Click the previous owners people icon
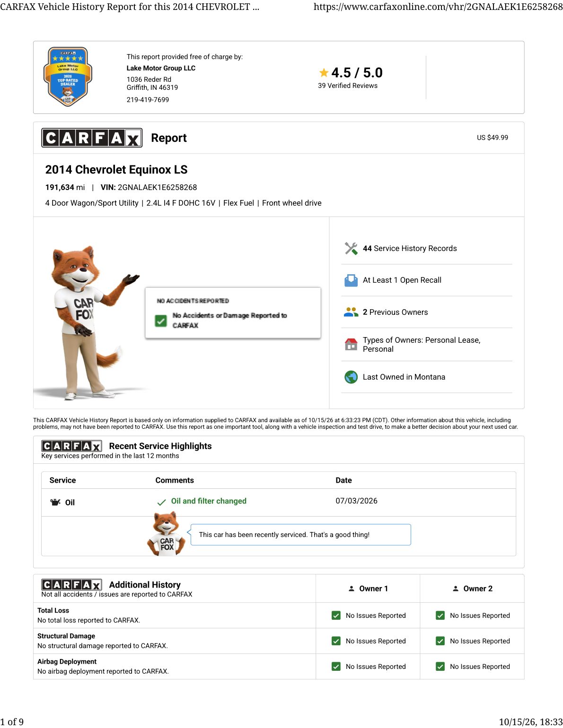The width and height of the screenshot is (563, 728). point(351,312)
